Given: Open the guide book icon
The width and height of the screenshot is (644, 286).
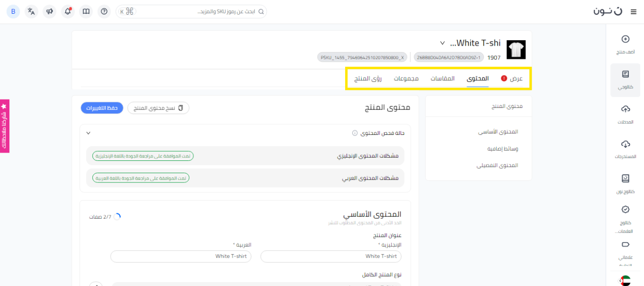Looking at the screenshot, I should 86,11.
